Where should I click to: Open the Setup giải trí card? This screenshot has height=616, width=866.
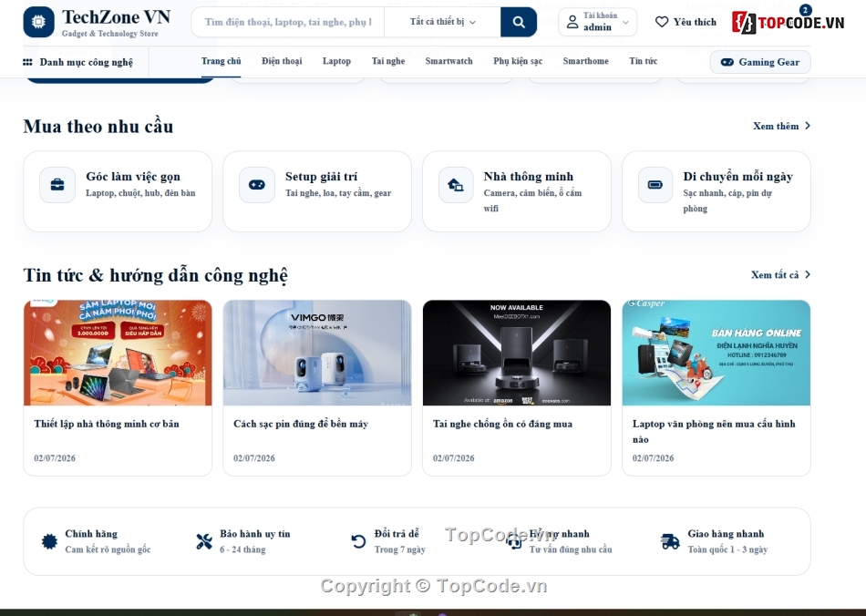click(317, 191)
